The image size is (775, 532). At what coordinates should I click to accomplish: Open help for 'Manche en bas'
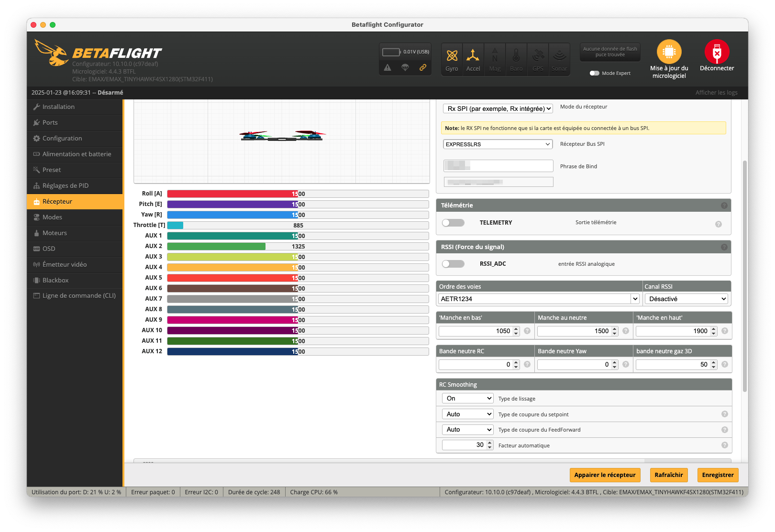(x=527, y=331)
